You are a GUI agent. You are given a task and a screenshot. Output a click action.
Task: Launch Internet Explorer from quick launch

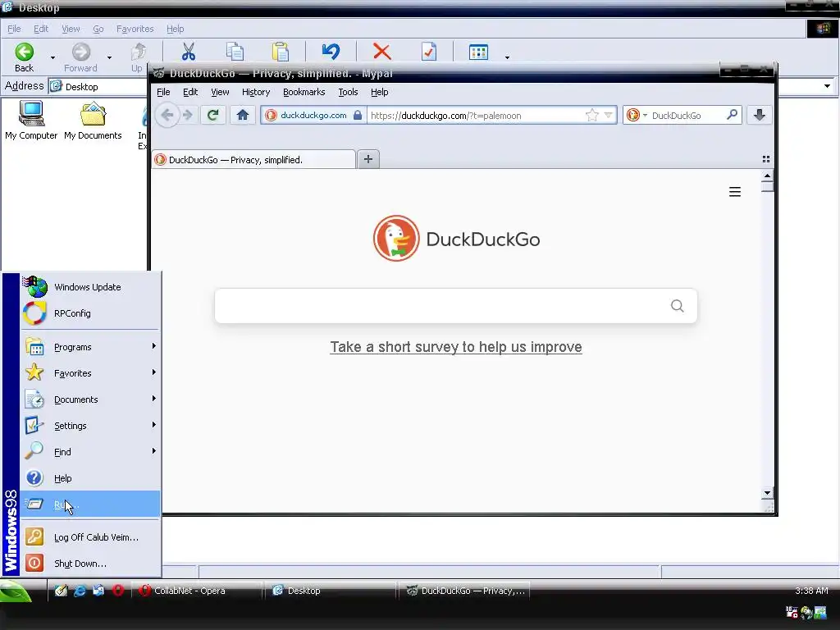click(x=80, y=591)
